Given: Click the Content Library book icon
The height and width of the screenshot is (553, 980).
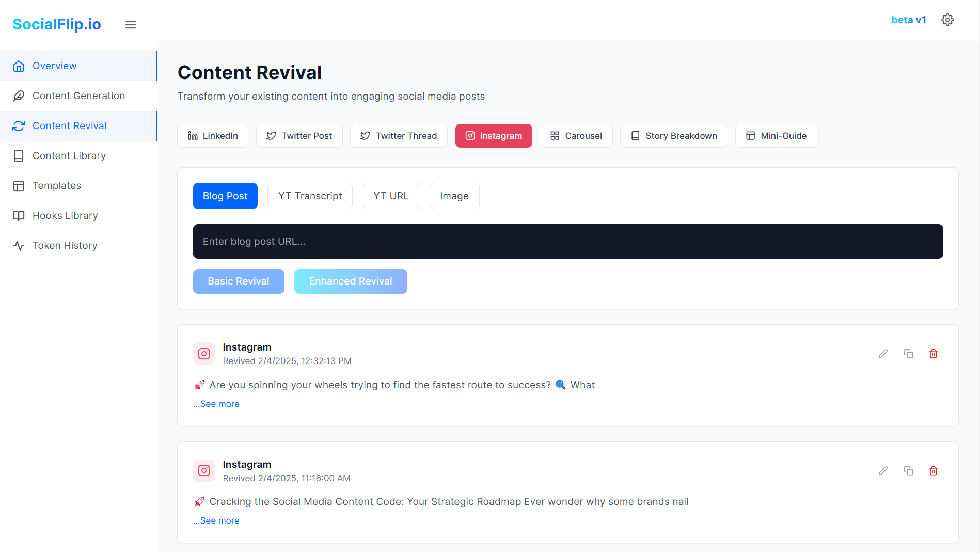Looking at the screenshot, I should pyautogui.click(x=19, y=156).
